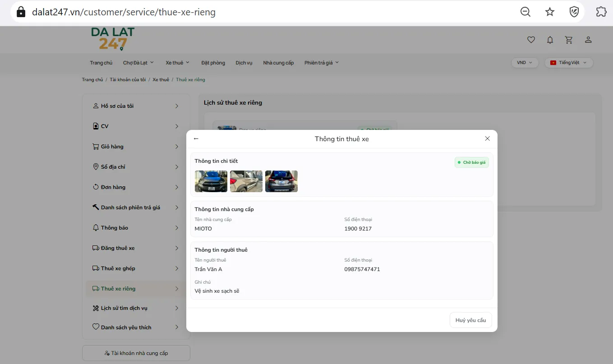Viewport: 613px width, 364px height.
Task: Open notifications bell icon in header
Action: [x=550, y=40]
